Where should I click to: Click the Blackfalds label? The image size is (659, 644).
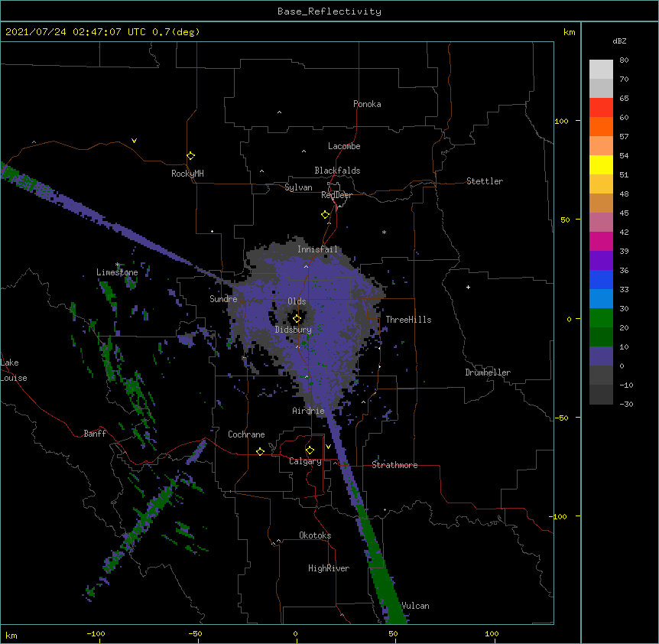337,171
